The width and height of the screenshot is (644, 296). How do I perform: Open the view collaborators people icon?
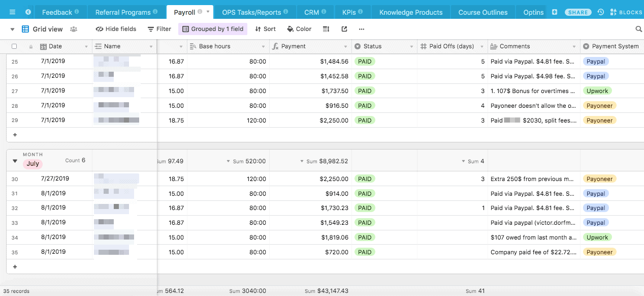(x=74, y=29)
